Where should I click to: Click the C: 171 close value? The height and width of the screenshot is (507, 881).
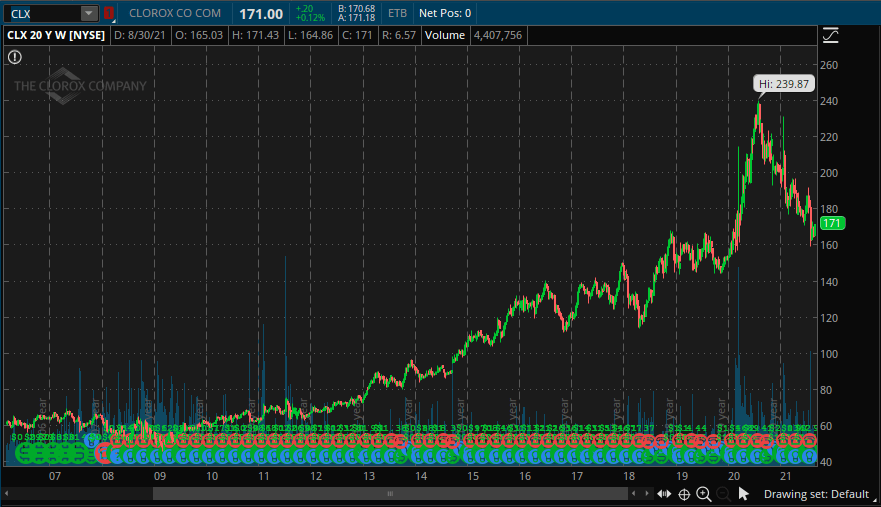click(x=357, y=35)
